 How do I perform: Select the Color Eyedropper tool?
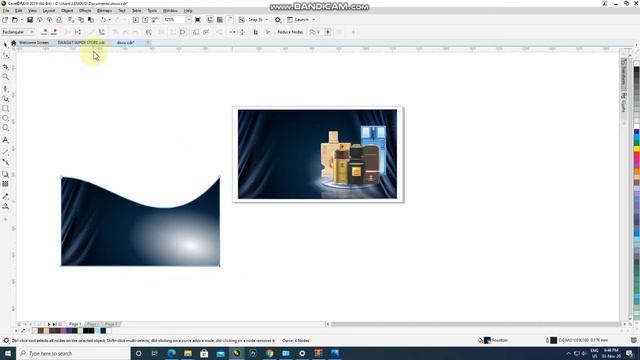point(5,196)
